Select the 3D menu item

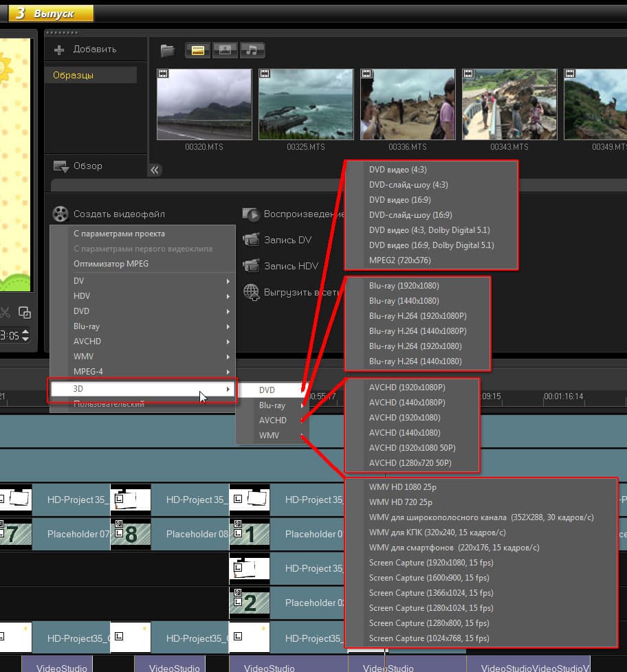click(143, 389)
